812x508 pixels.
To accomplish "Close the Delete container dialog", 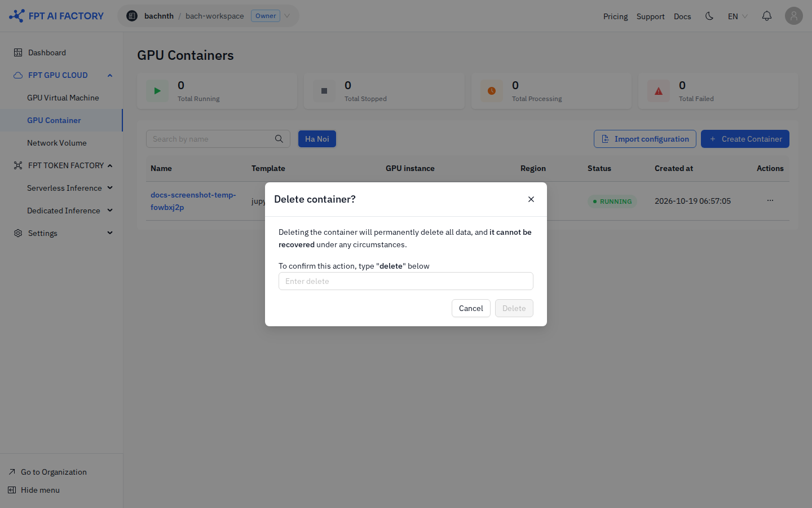I will tap(531, 199).
